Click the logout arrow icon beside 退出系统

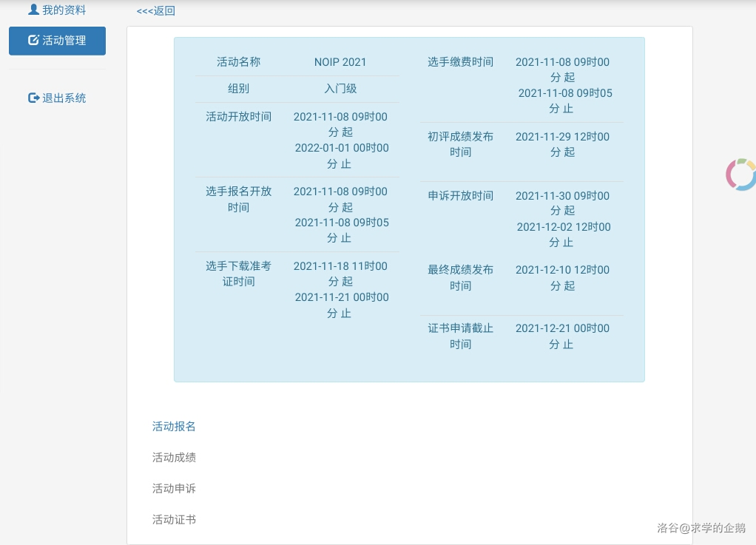coord(33,98)
